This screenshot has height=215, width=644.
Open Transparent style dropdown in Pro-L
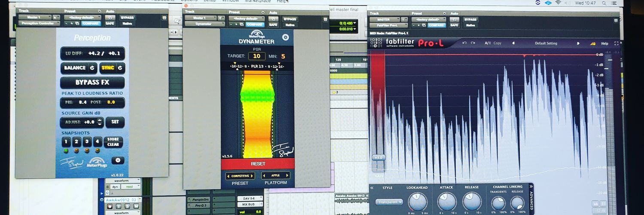pos(389,202)
